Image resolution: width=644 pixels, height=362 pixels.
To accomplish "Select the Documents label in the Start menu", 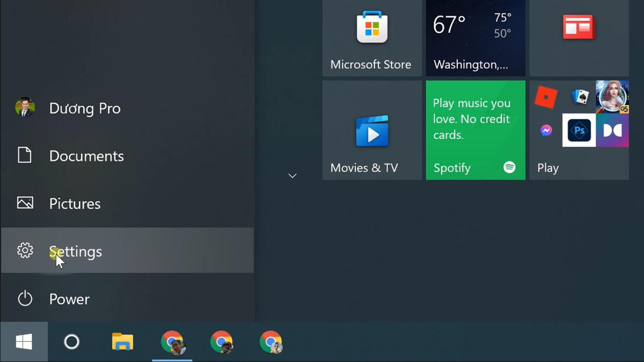I will 86,156.
